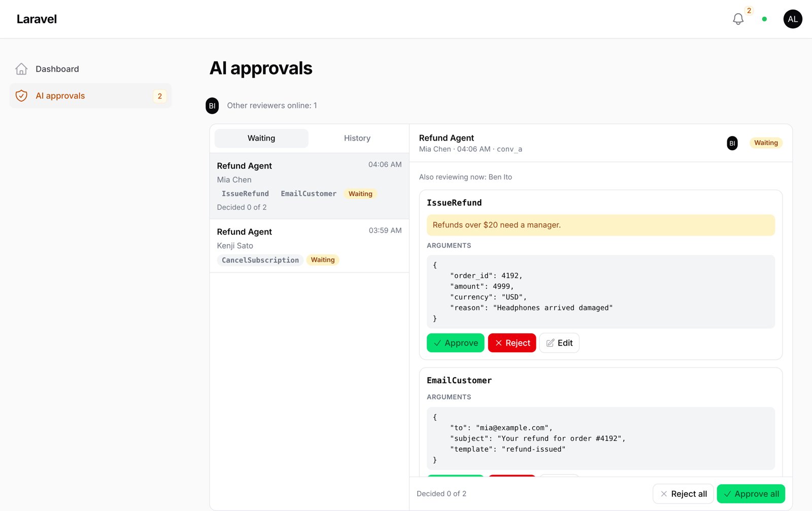Click the IssueRefund card heading
Screen dimensions: 812x511
(454, 203)
